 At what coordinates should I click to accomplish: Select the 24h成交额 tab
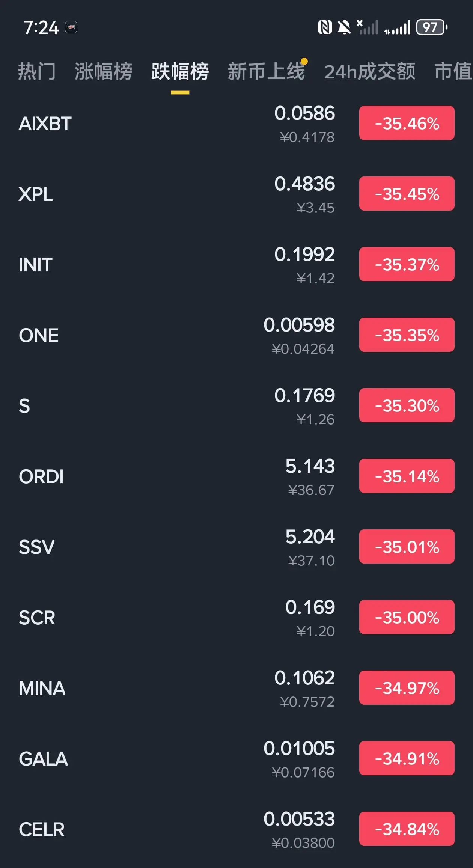pos(370,71)
